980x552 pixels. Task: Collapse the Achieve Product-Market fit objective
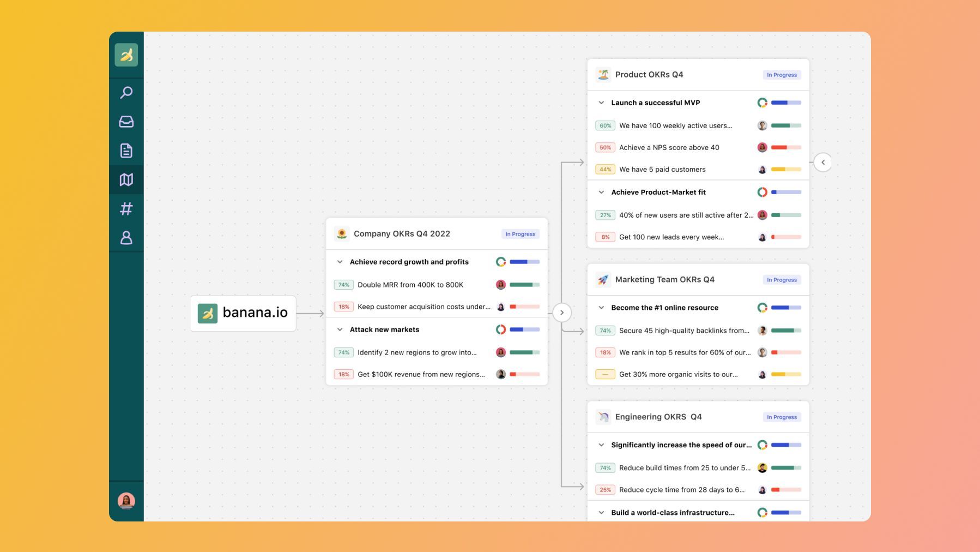click(601, 192)
